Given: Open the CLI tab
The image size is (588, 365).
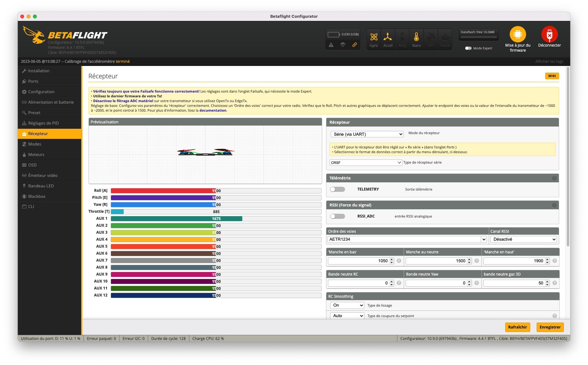Looking at the screenshot, I should (x=49, y=207).
